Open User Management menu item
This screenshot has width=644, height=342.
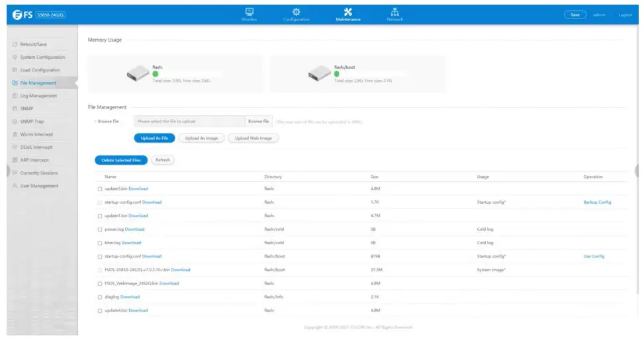39,186
